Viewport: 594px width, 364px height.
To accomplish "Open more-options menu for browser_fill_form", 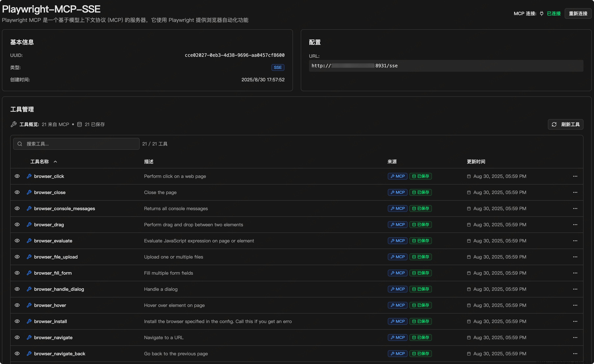I will click(x=575, y=273).
